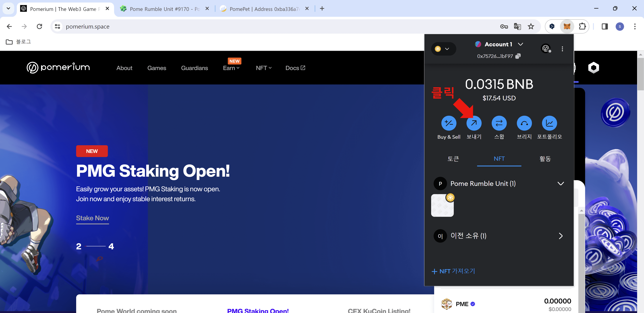Bookmark this page with the star icon
Viewport: 644px width, 313px height.
531,26
